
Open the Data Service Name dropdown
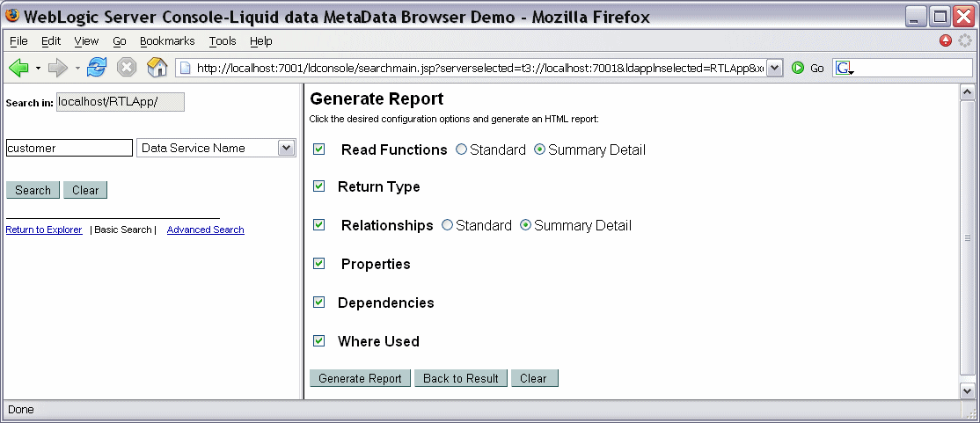tap(286, 148)
